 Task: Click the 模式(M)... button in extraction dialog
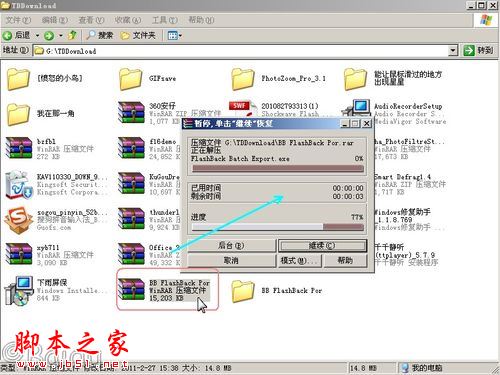[300, 261]
